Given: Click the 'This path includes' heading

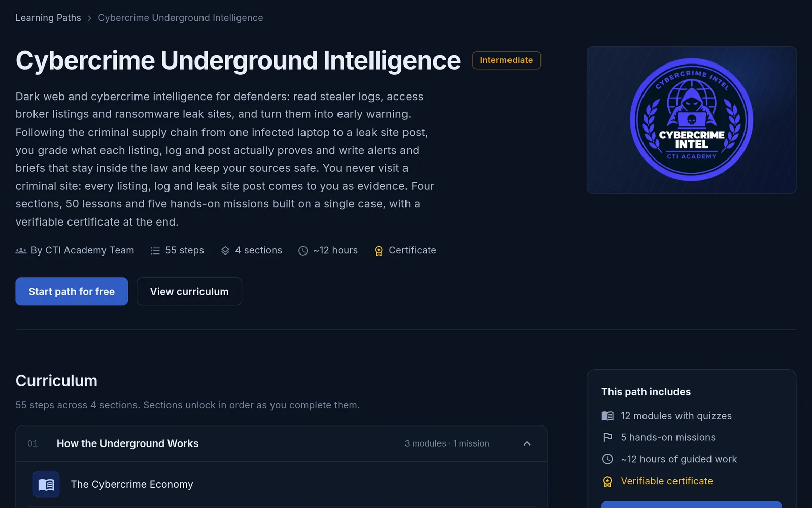Looking at the screenshot, I should click(646, 392).
